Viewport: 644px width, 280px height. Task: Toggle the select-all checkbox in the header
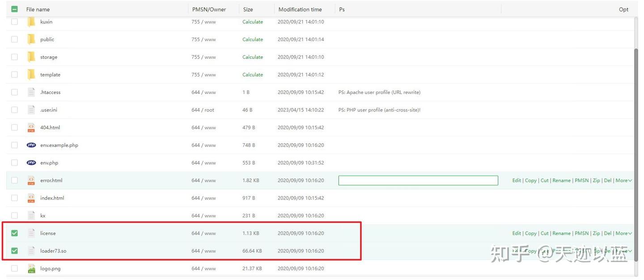click(15, 8)
